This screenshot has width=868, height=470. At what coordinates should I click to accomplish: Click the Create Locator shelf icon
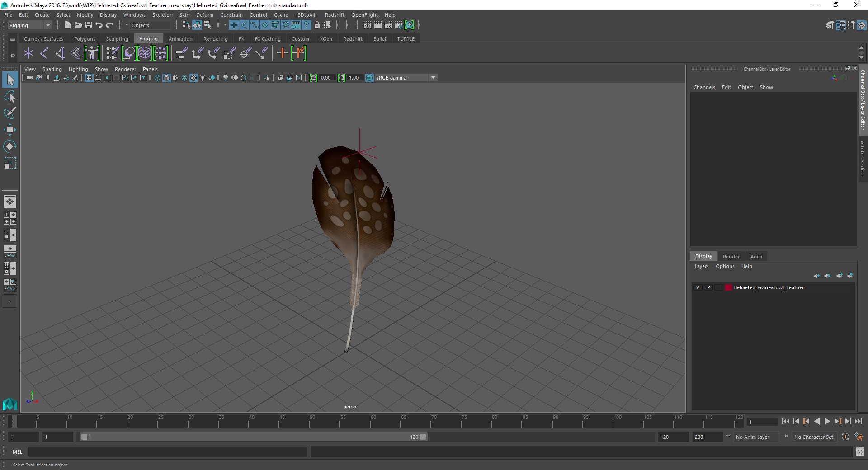pos(28,53)
